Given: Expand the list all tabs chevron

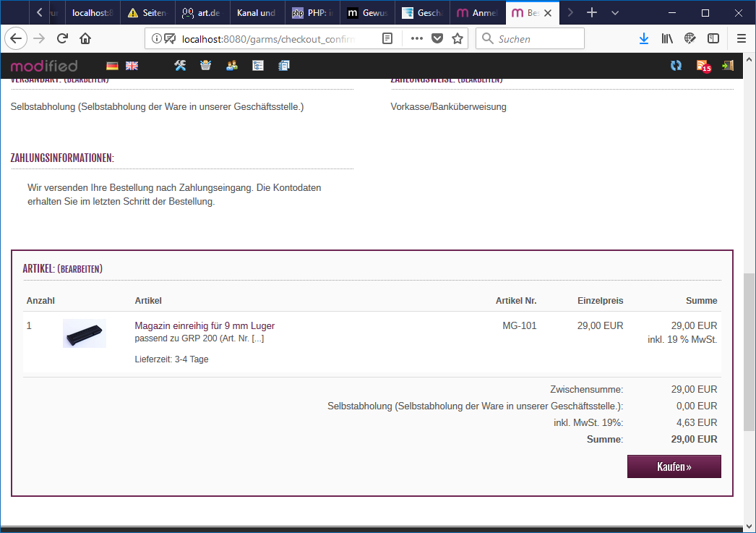Looking at the screenshot, I should pos(615,13).
